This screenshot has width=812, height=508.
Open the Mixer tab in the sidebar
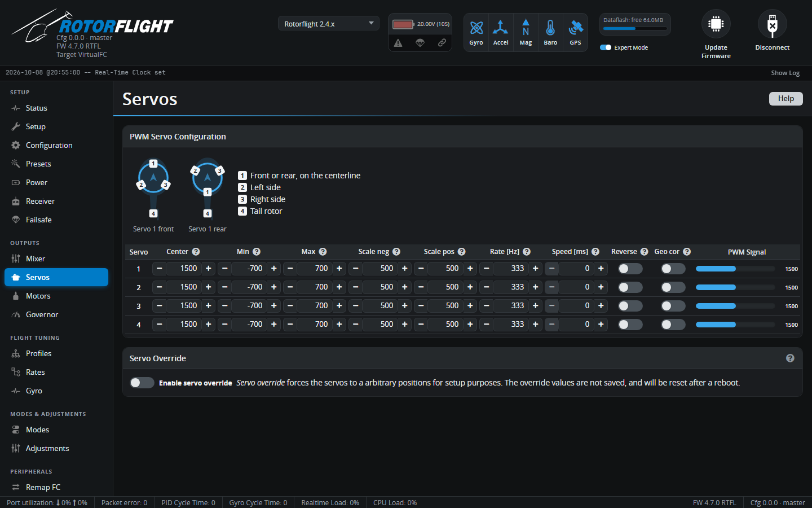pos(56,259)
